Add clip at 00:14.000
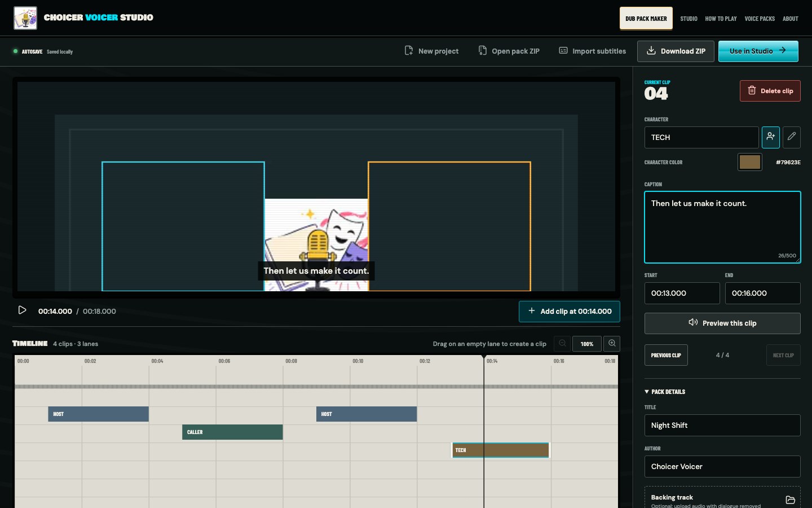 click(x=569, y=312)
